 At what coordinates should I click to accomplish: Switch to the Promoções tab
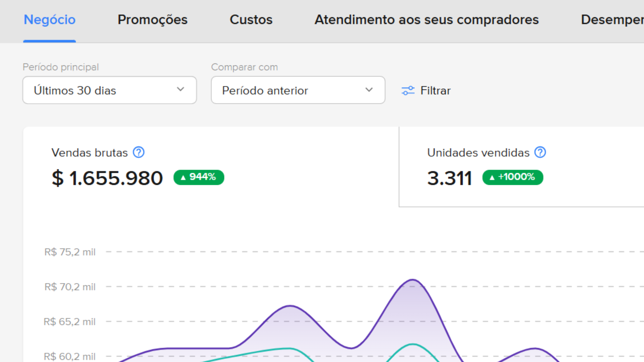pyautogui.click(x=153, y=20)
